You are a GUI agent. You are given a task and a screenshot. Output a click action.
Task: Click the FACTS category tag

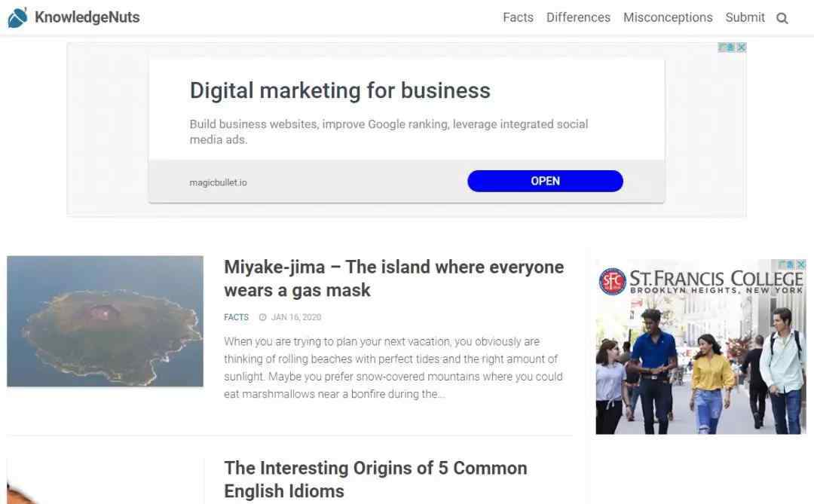point(236,317)
